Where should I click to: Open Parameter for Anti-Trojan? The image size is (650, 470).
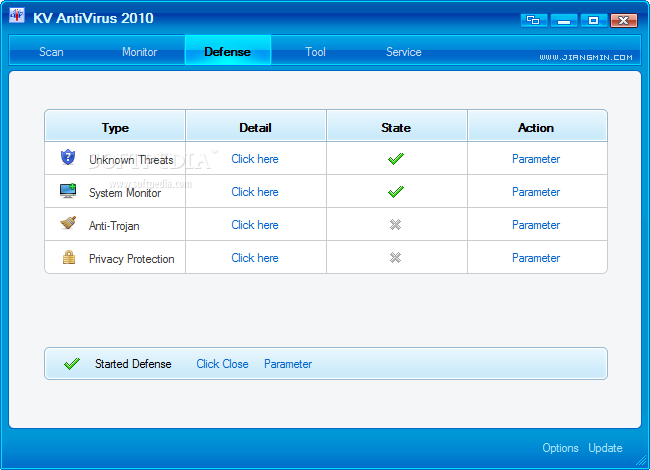click(536, 225)
